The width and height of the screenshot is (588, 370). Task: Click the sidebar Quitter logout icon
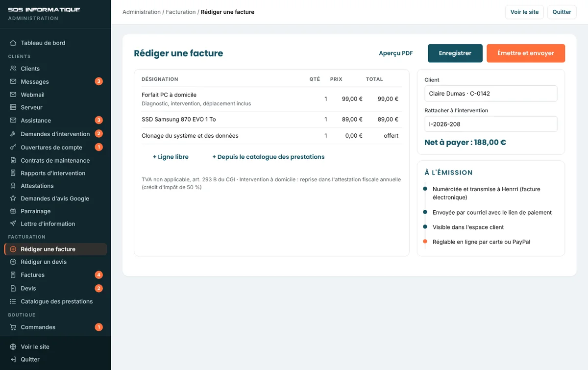click(13, 359)
